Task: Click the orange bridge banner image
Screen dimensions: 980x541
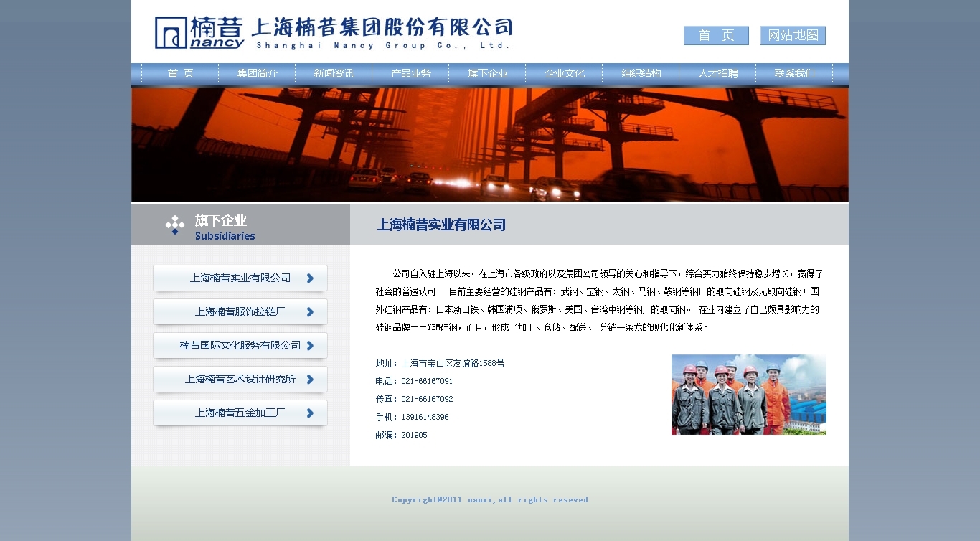Action: [x=489, y=144]
